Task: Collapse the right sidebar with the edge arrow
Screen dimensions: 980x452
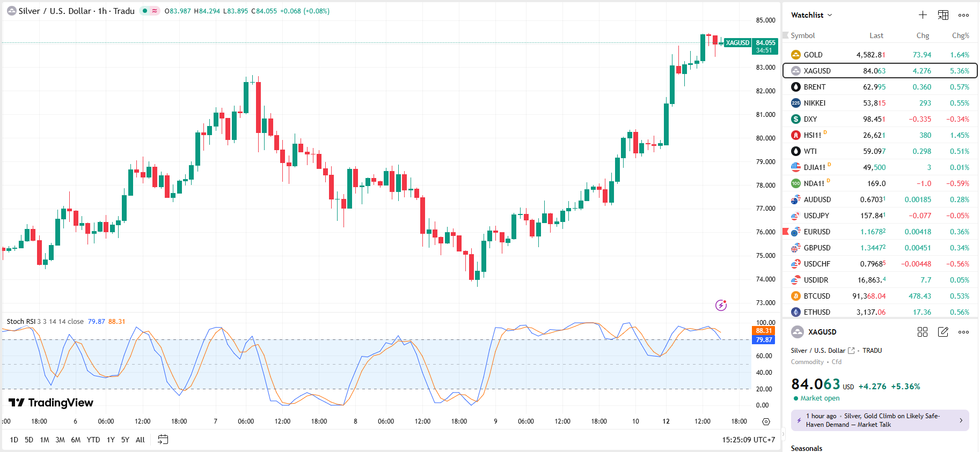Action: pos(783,433)
